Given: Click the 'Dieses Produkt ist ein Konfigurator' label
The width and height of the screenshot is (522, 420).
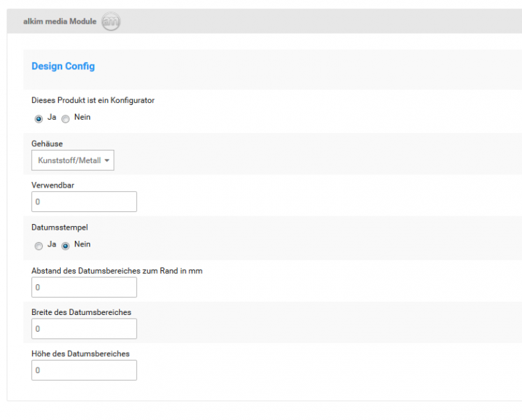Looking at the screenshot, I should [x=93, y=100].
